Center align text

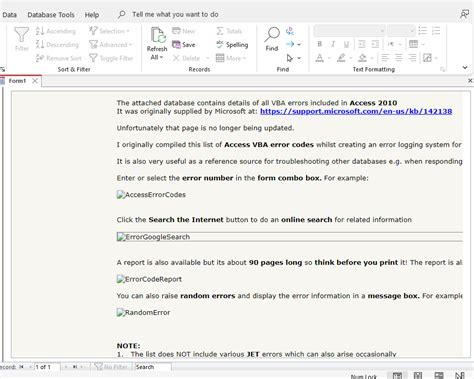coord(398,58)
